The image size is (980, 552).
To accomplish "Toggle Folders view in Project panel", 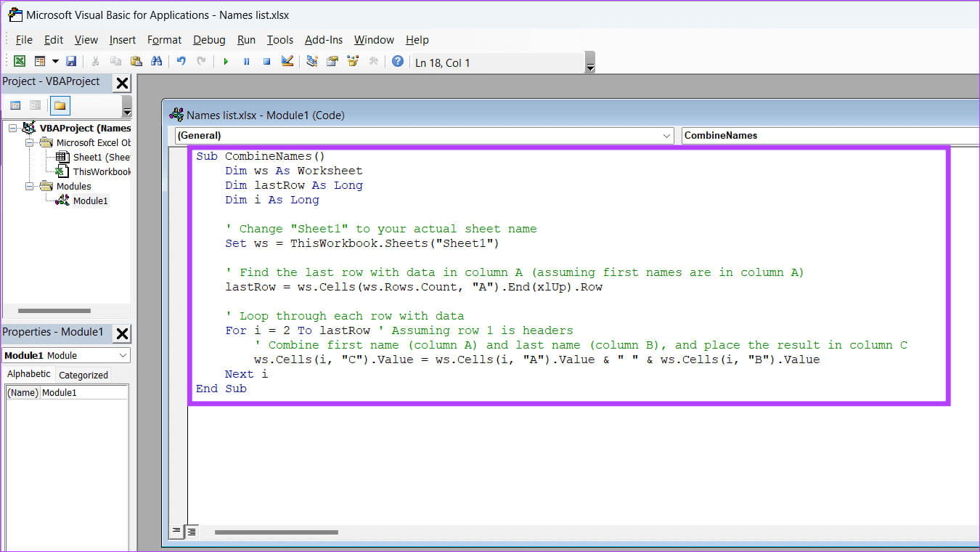I will click(x=60, y=106).
